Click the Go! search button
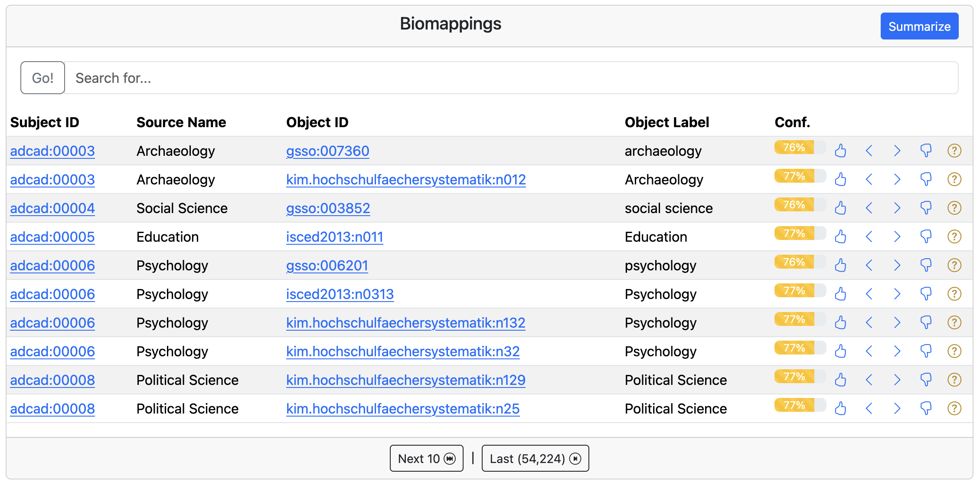 click(42, 78)
